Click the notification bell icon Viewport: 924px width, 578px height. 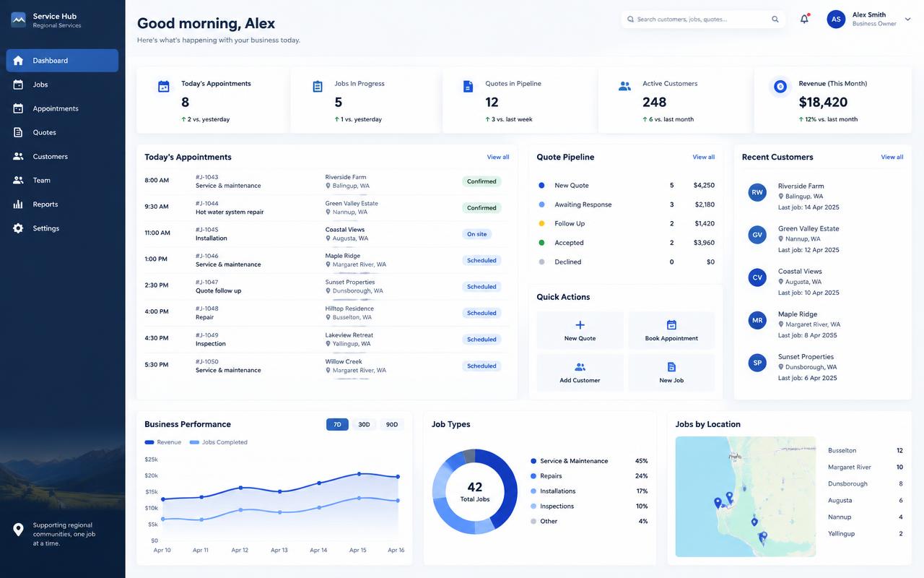pyautogui.click(x=804, y=20)
